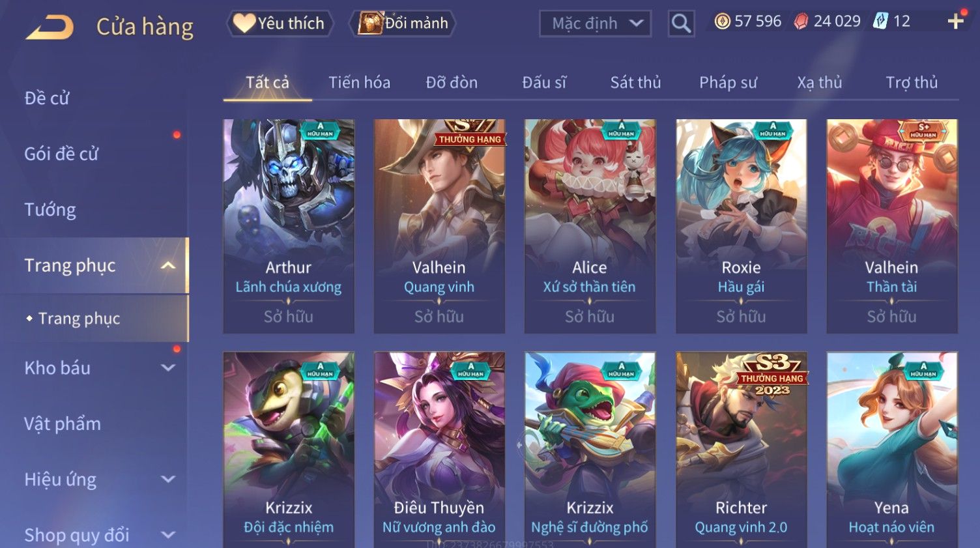Select the Tiến hóa tab
The width and height of the screenshot is (980, 548).
[x=359, y=83]
